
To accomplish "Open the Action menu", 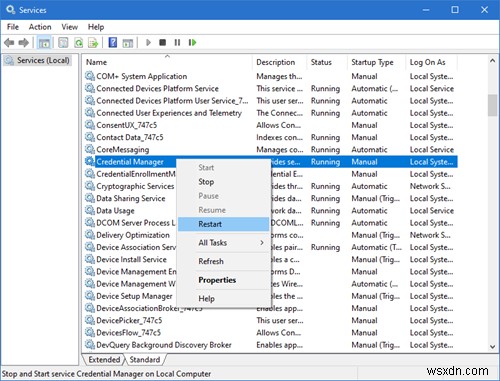I will (40, 27).
